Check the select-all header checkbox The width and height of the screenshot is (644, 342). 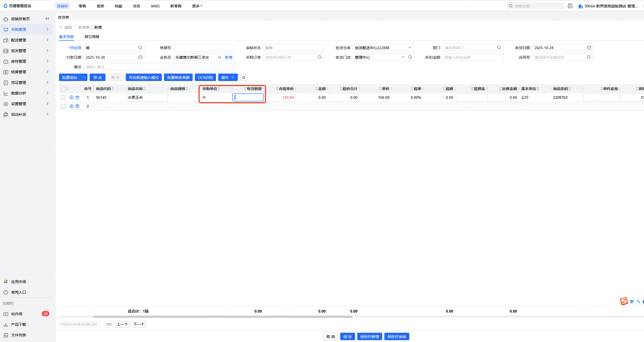coord(63,89)
